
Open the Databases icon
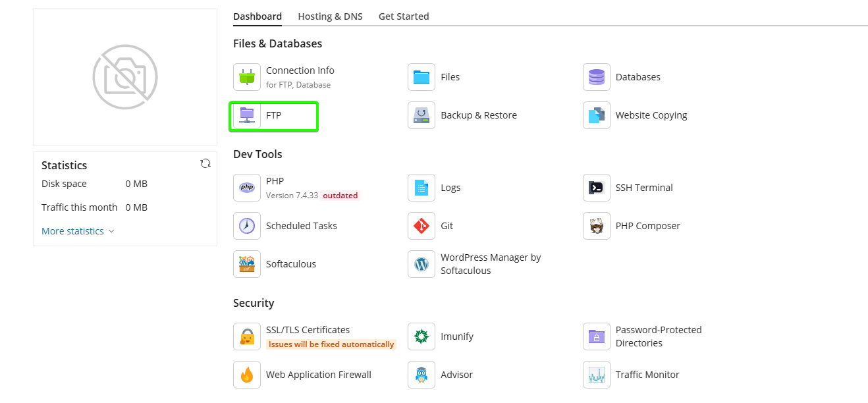point(596,77)
